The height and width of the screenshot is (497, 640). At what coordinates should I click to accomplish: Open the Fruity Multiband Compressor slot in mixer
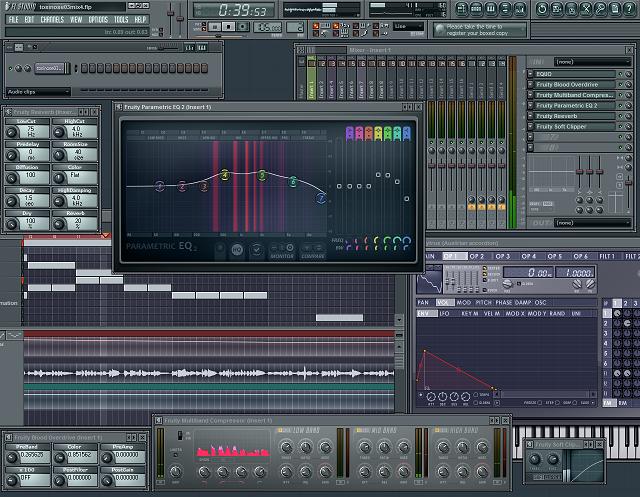(575, 95)
